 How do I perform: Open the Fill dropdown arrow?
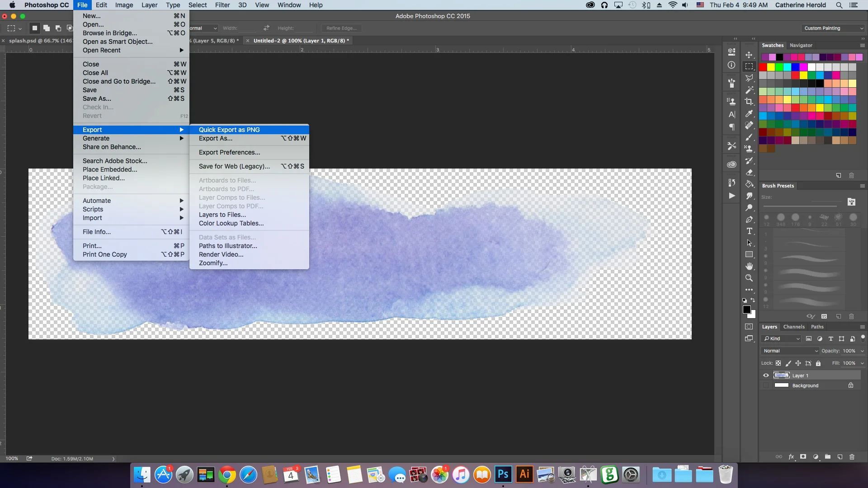coord(862,363)
